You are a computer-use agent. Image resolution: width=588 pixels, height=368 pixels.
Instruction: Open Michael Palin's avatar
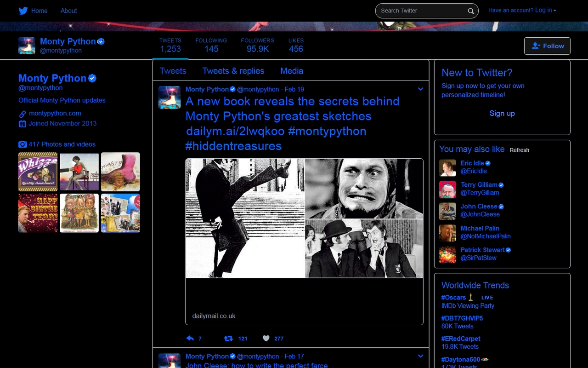pos(447,233)
